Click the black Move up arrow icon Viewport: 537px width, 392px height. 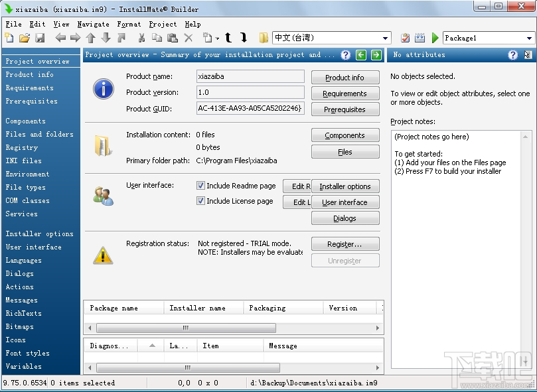[x=228, y=38]
